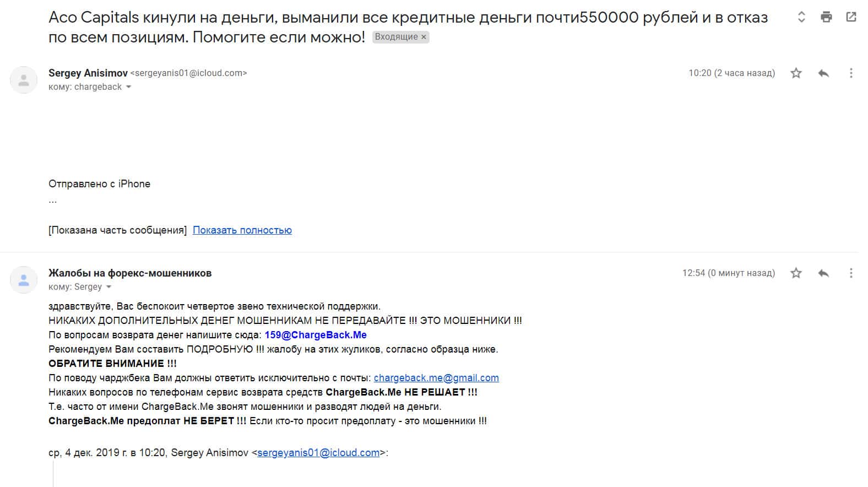Viewport: 868px width, 487px height.
Task: Open more options for 12:54 reply
Action: 851,273
